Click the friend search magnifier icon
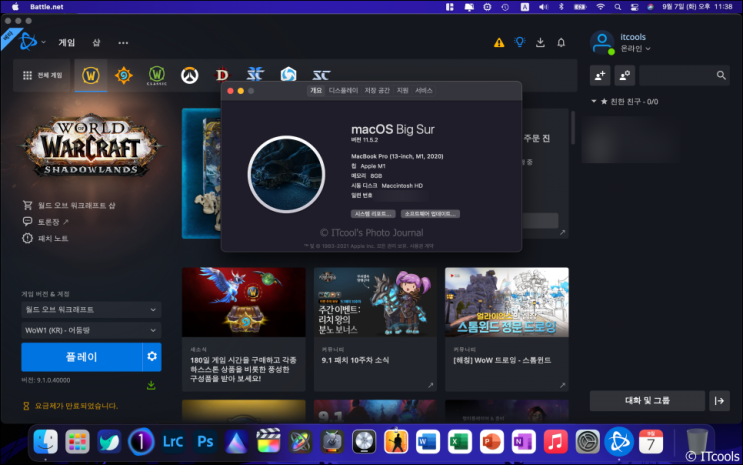743x465 pixels. point(721,75)
